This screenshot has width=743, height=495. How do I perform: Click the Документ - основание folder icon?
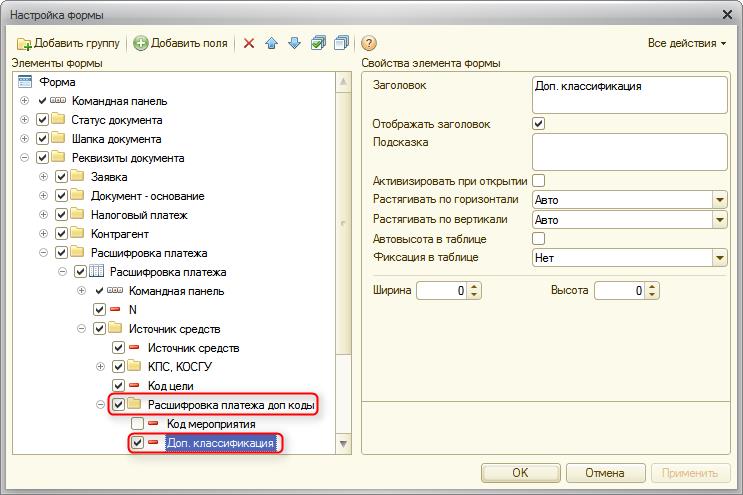pos(77,195)
